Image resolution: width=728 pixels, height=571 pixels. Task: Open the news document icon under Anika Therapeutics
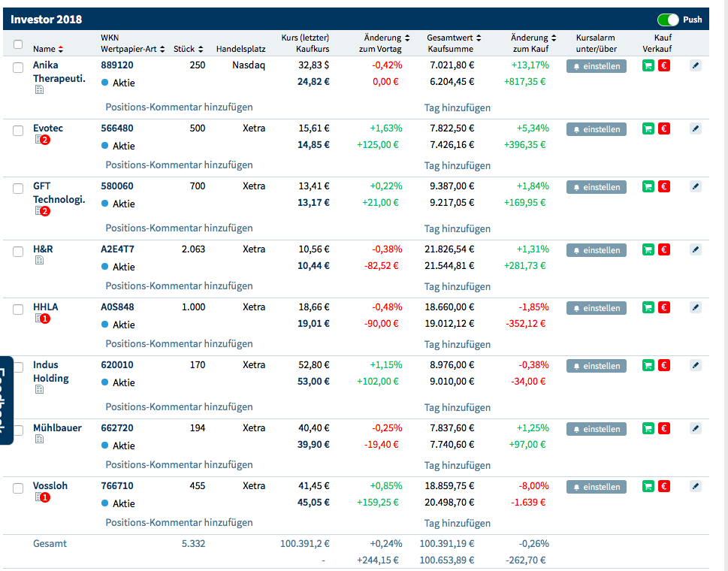coord(40,89)
